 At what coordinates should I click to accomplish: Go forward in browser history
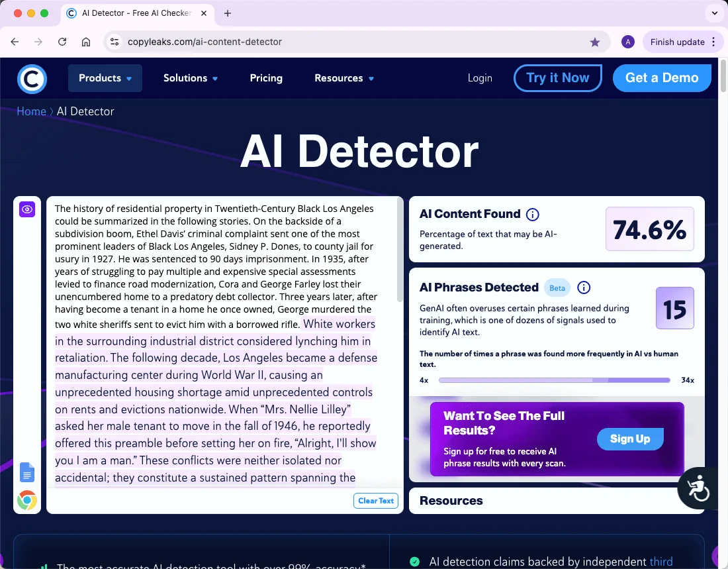[38, 42]
